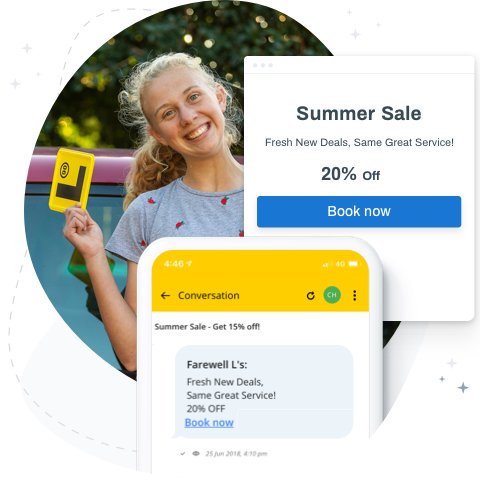480x480 pixels.
Task: Tap the signal strength bars icon
Action: 326,264
